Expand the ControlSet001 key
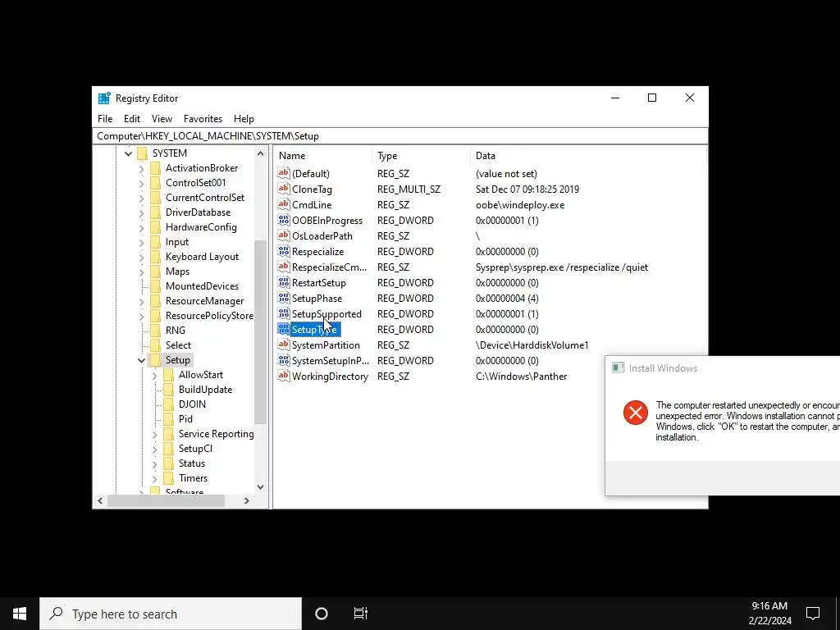 [141, 183]
